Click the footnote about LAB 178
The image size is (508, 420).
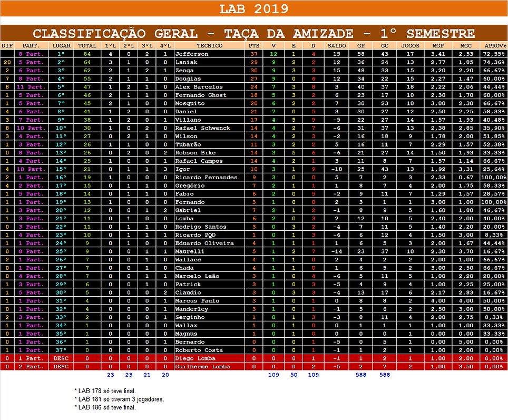(105, 391)
